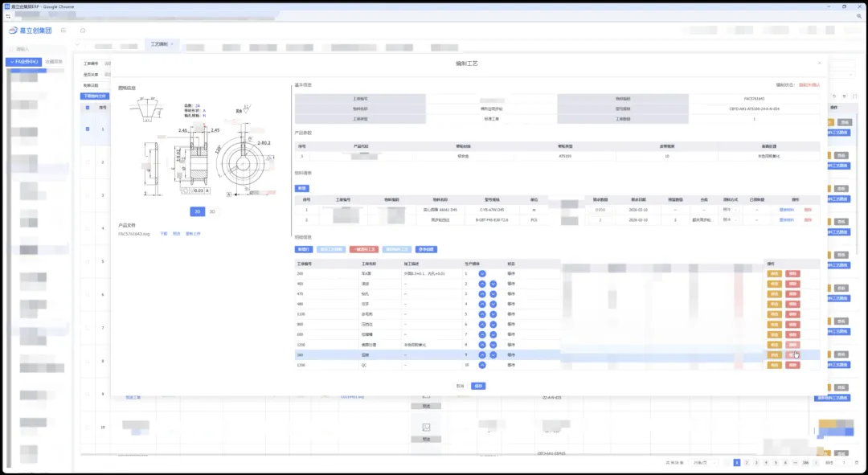Move process 400 up one step
The image size is (868, 475).
[x=482, y=284]
